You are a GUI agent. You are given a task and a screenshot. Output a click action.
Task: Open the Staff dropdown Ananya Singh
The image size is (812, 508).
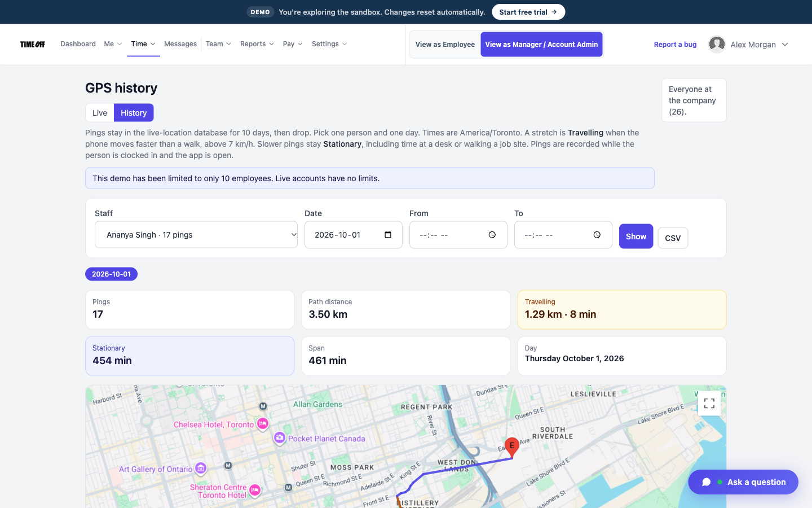pyautogui.click(x=196, y=235)
